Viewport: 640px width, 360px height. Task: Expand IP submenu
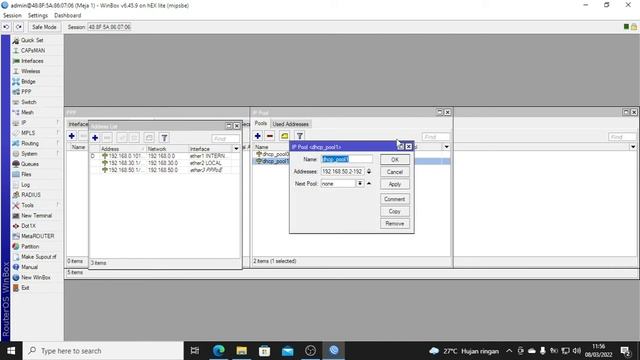24,122
